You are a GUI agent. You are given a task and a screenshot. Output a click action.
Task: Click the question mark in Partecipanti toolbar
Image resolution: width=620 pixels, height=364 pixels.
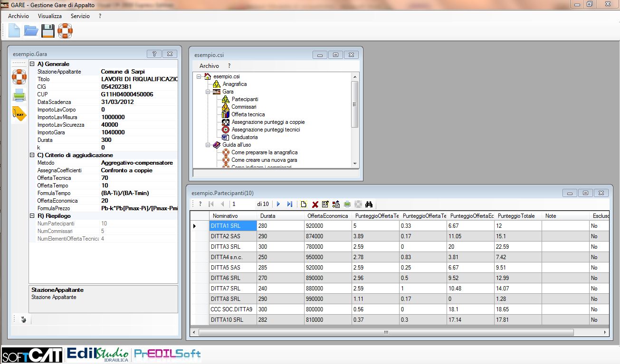click(x=200, y=204)
